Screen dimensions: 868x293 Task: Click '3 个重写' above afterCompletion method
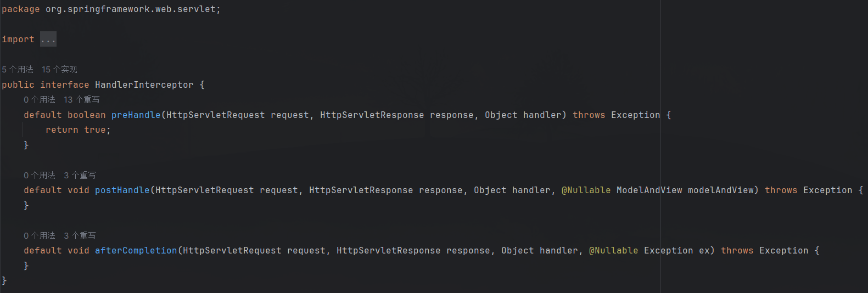pyautogui.click(x=80, y=236)
